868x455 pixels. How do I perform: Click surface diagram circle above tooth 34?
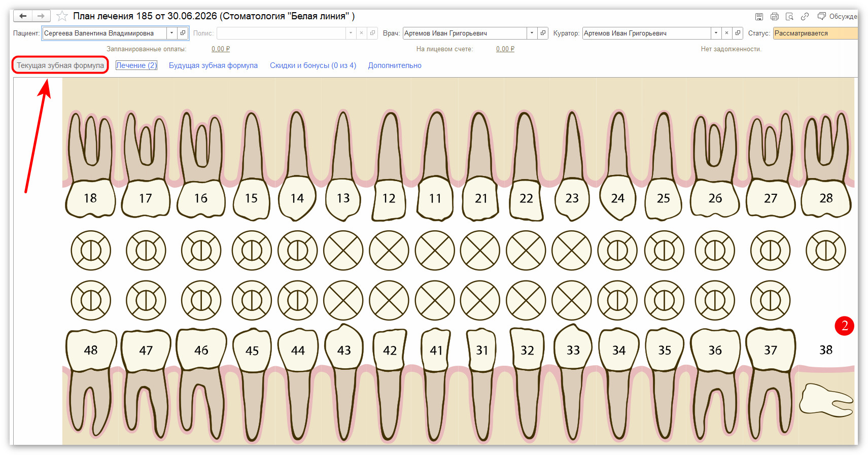617,301
